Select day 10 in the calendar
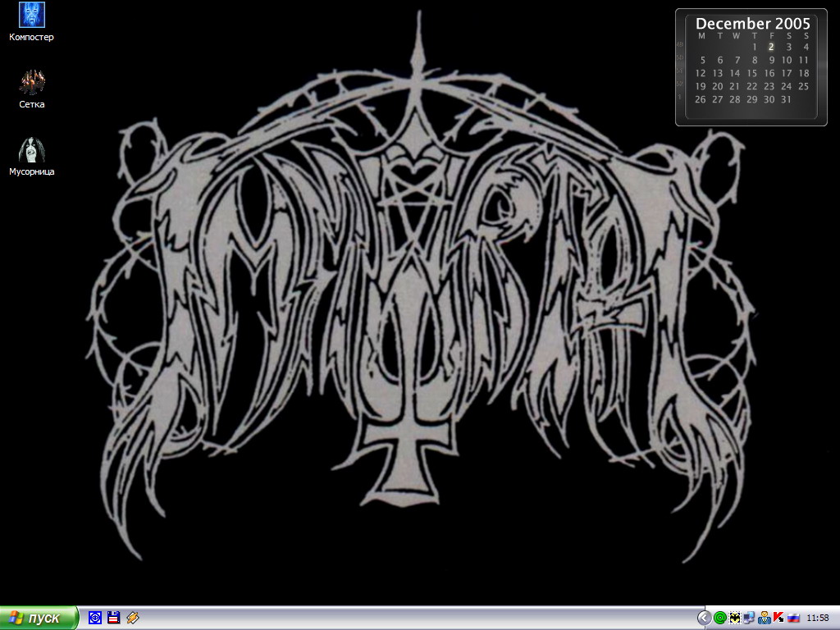 coord(787,60)
